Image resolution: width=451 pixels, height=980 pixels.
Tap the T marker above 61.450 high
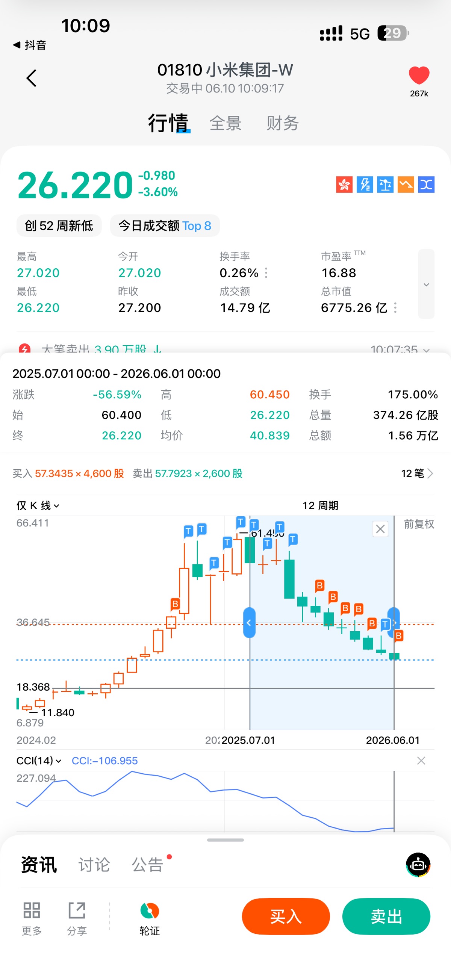pos(241,522)
